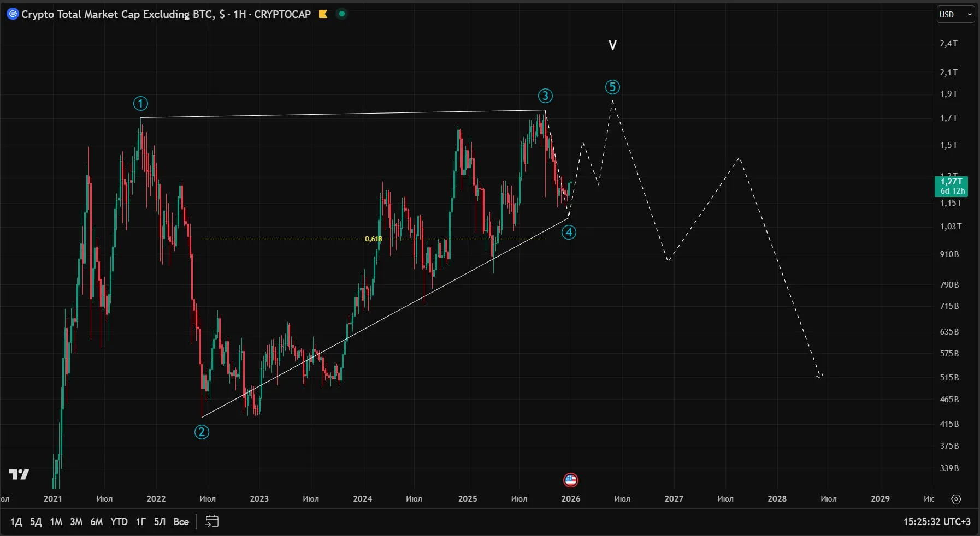
Task: Switch to the 6М time range
Action: point(96,522)
